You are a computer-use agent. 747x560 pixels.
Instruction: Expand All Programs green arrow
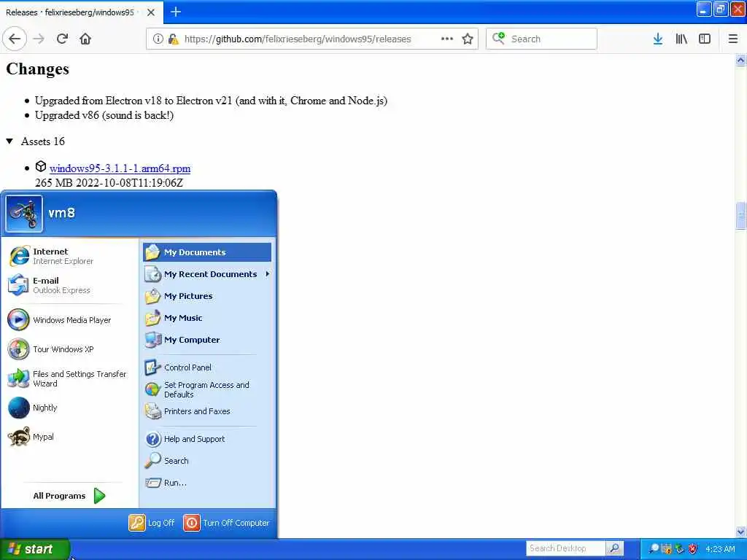click(99, 496)
